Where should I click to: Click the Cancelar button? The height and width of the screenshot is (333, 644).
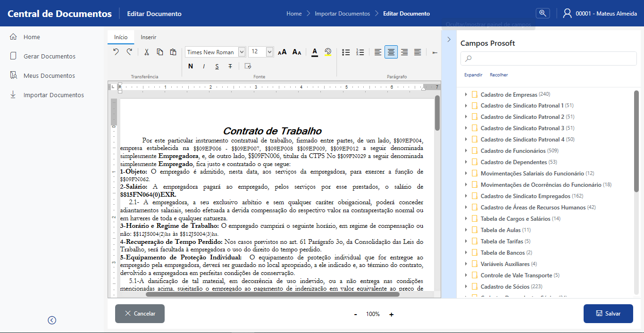coord(140,314)
